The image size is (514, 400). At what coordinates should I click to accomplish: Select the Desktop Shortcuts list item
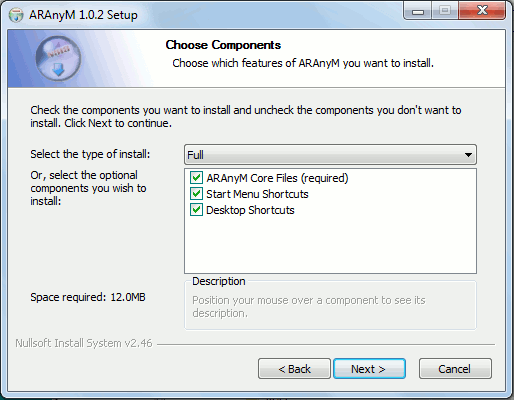pos(250,210)
